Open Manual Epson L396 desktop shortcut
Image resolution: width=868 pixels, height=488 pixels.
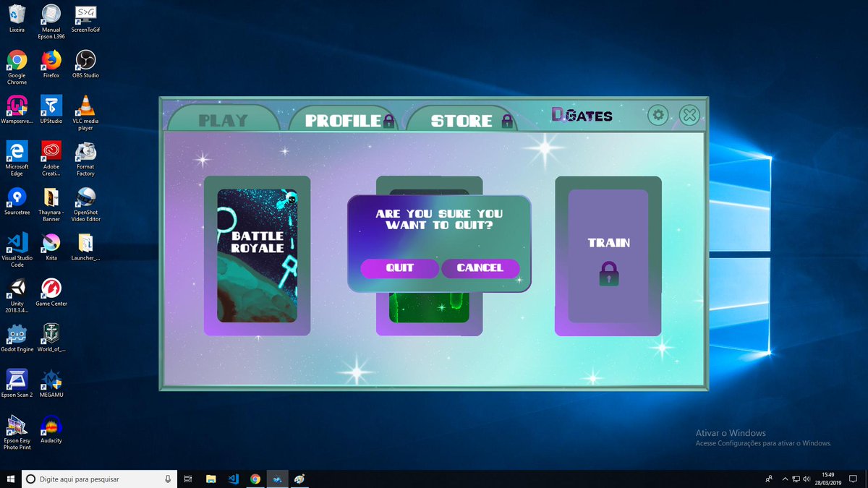[x=51, y=22]
